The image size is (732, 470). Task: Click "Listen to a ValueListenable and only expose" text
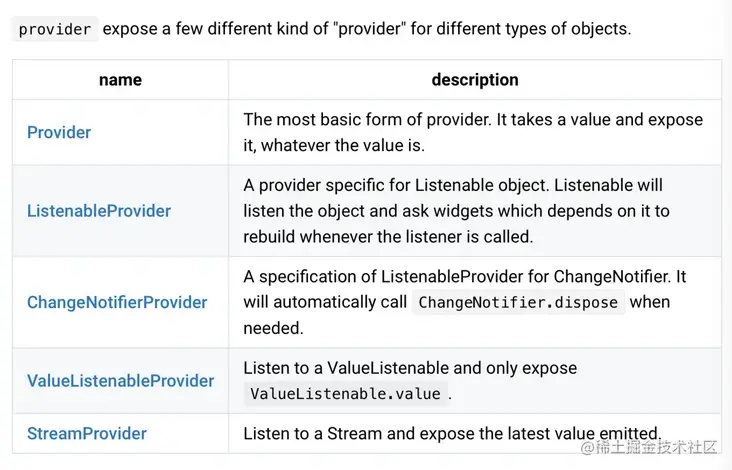point(410,368)
